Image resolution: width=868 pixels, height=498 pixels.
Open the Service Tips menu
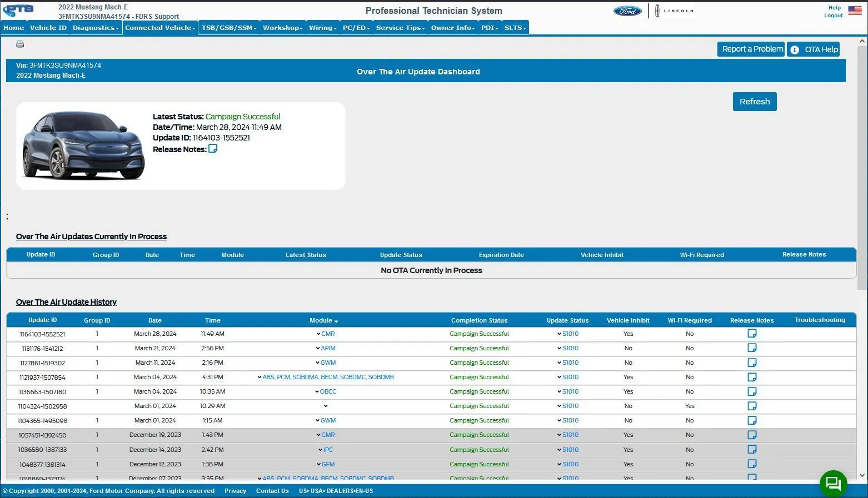[400, 28]
